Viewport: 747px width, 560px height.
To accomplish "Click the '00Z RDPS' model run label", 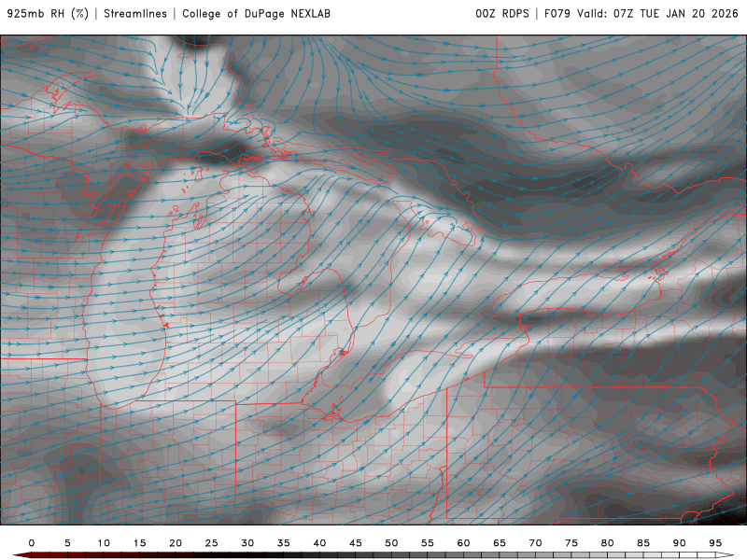I will click(502, 14).
